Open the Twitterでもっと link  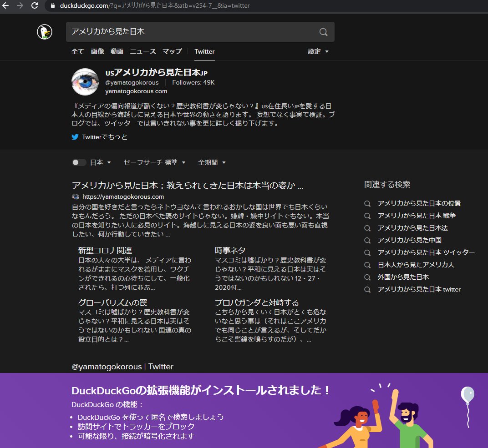105,137
